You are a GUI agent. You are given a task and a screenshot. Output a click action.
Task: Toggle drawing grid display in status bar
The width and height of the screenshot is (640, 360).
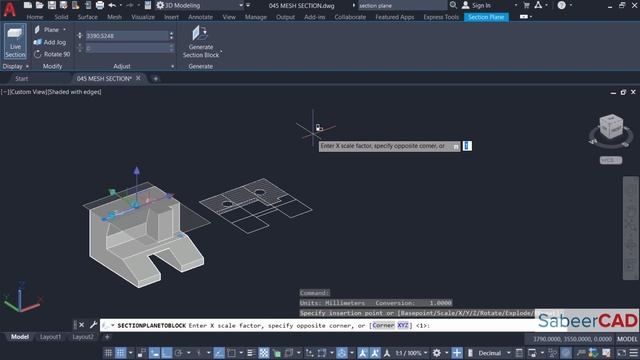[x=108, y=353]
